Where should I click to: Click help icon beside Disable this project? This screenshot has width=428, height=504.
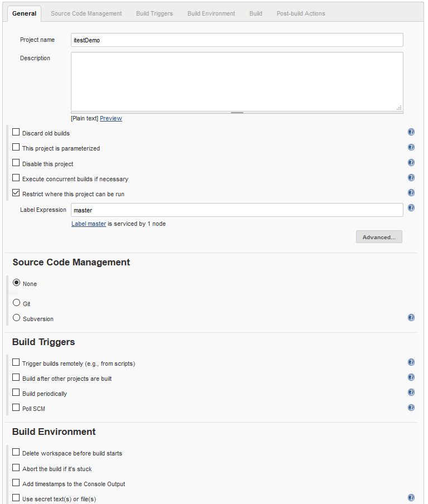click(411, 162)
